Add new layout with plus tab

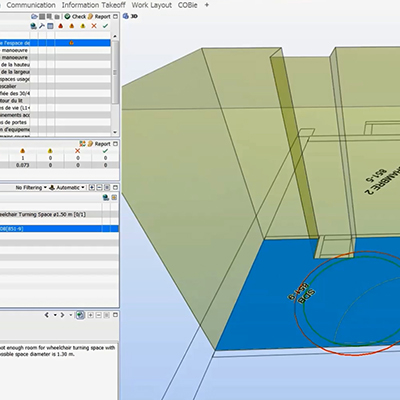[207, 5]
